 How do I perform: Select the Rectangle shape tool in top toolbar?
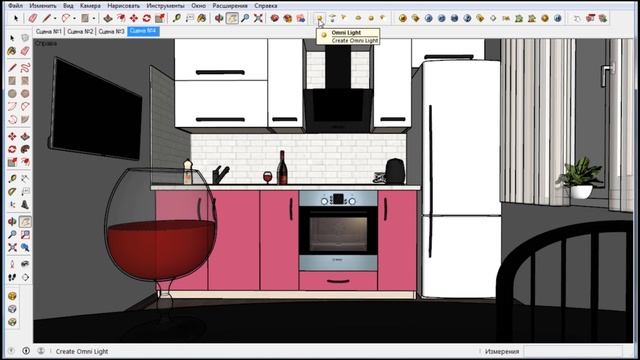[85, 18]
